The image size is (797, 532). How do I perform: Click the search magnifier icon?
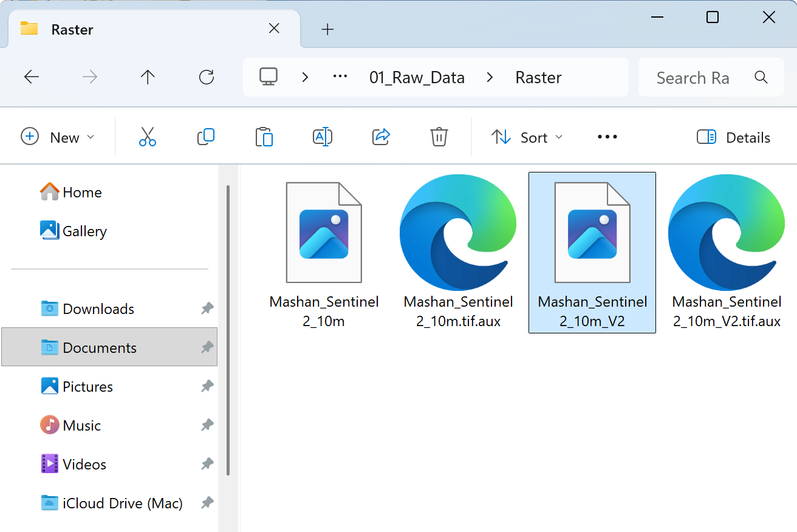click(x=761, y=77)
